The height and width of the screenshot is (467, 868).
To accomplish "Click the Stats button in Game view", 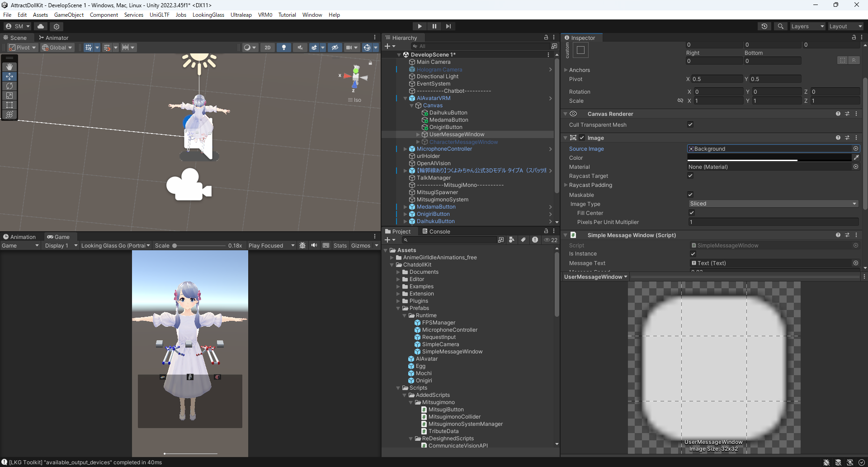I will point(340,246).
